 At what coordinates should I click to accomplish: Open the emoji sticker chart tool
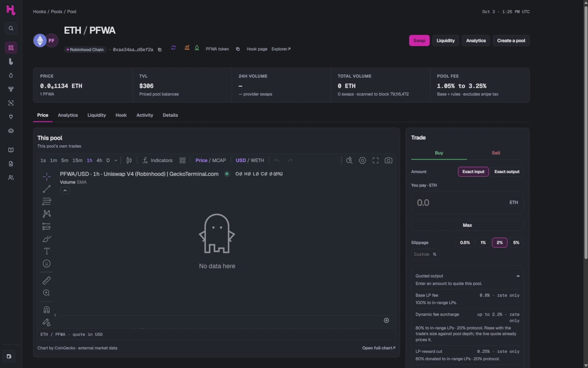(47, 264)
